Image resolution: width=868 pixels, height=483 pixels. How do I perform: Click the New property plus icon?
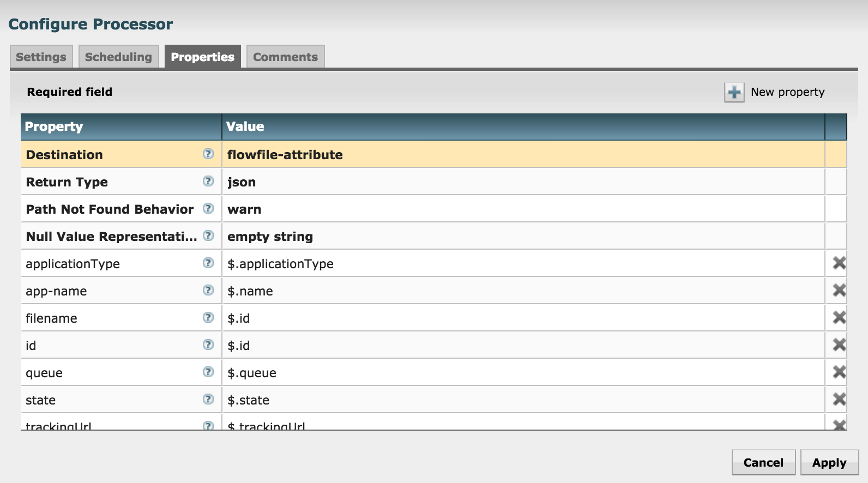(x=734, y=92)
